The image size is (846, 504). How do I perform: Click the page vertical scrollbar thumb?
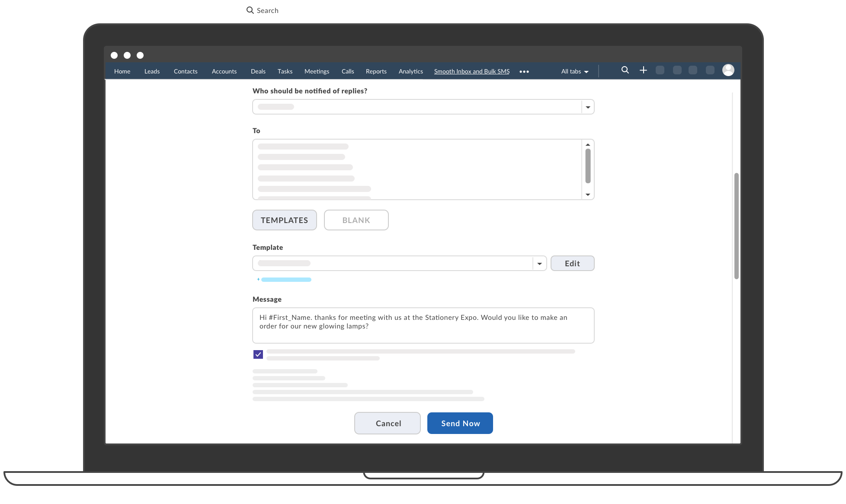pyautogui.click(x=737, y=226)
